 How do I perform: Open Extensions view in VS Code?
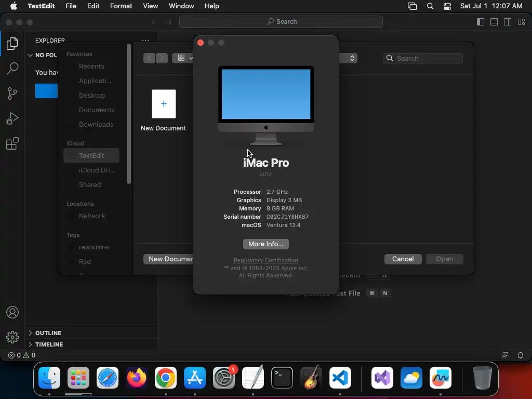12,143
